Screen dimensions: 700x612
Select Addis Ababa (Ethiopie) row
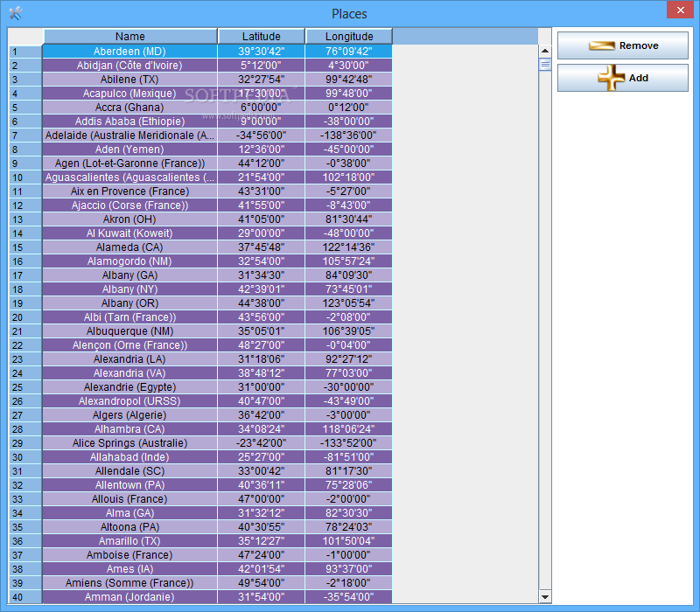[129, 122]
